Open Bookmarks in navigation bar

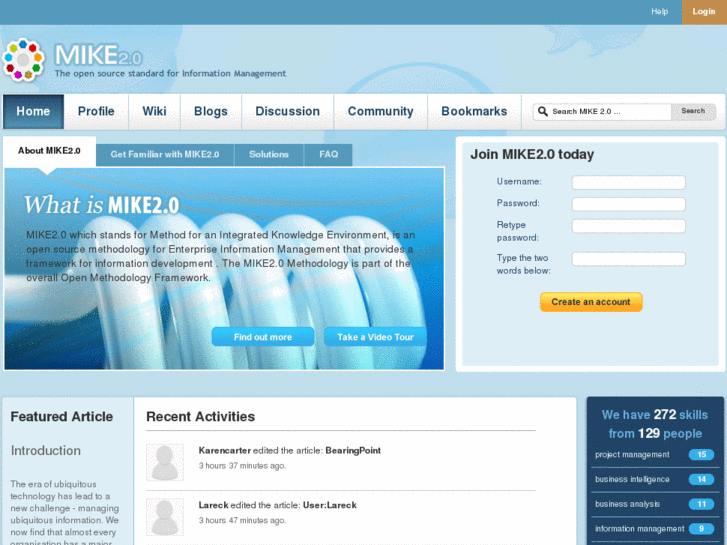[474, 112]
